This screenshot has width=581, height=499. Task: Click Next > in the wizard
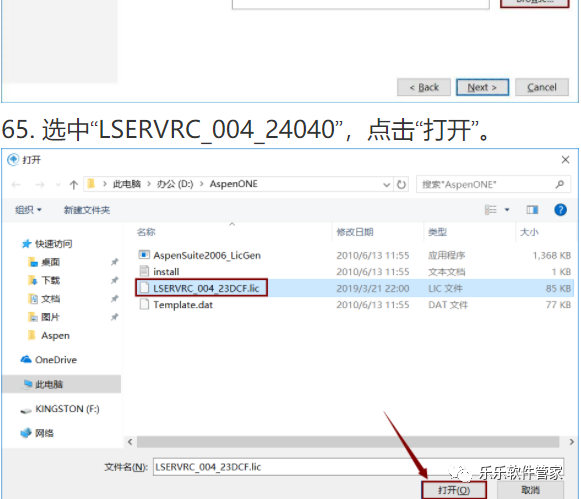coord(482,87)
